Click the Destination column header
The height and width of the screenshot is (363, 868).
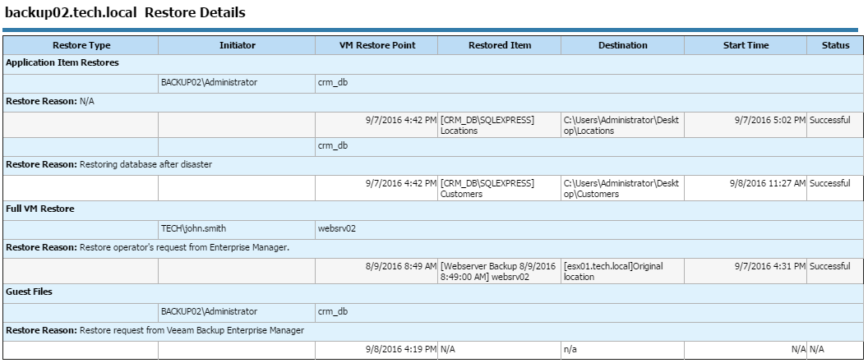623,45
